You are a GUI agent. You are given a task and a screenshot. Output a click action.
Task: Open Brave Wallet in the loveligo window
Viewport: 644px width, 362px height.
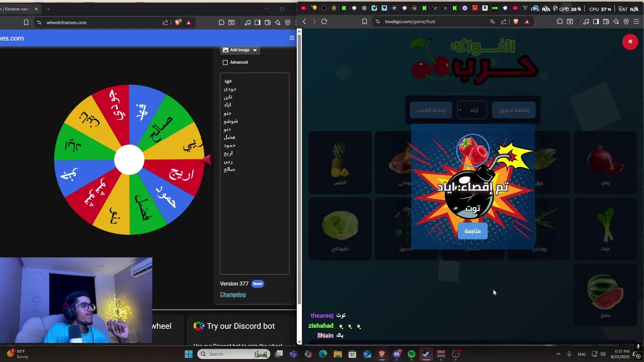606,22
